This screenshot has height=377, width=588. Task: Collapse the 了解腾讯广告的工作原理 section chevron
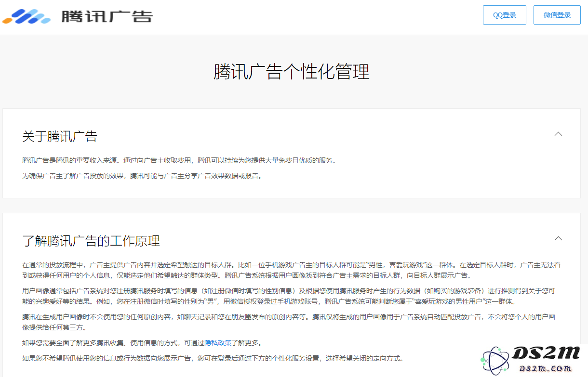coord(558,238)
